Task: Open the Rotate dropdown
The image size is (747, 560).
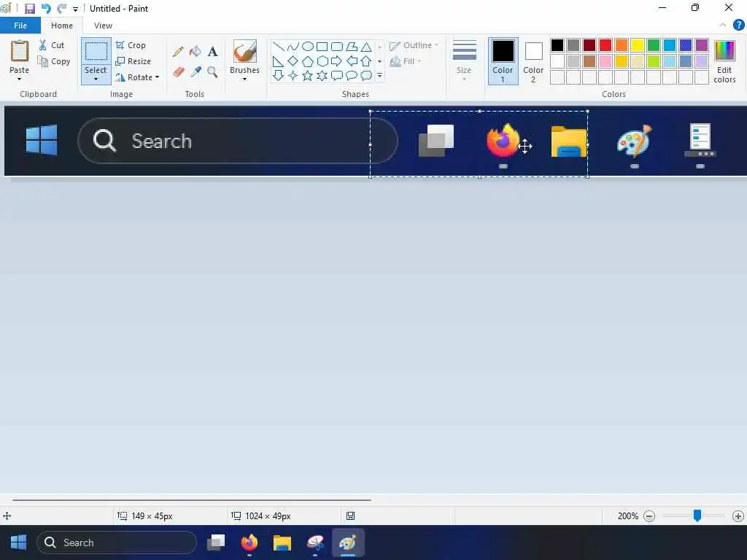Action: (x=137, y=77)
